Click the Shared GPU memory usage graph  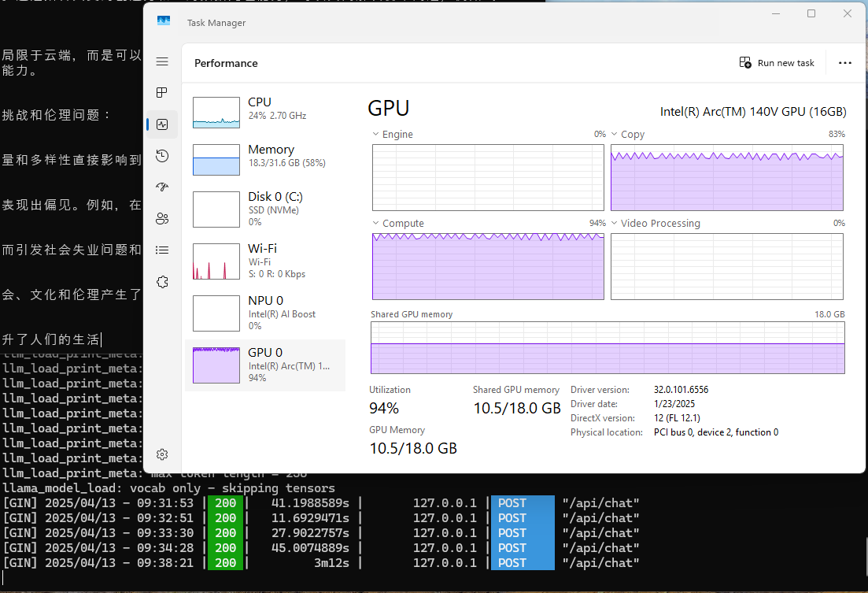click(608, 348)
